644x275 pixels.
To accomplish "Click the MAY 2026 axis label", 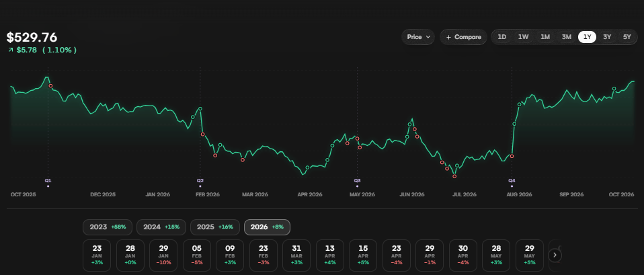I will tap(362, 194).
